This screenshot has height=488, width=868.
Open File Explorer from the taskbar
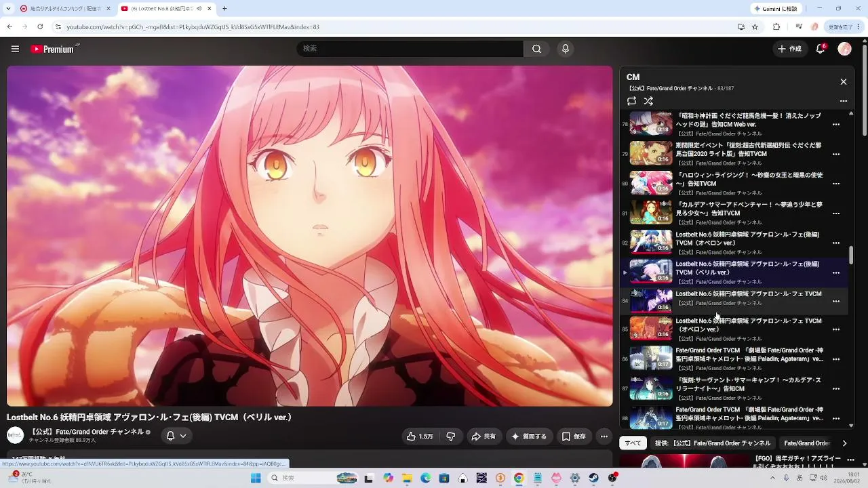(407, 478)
